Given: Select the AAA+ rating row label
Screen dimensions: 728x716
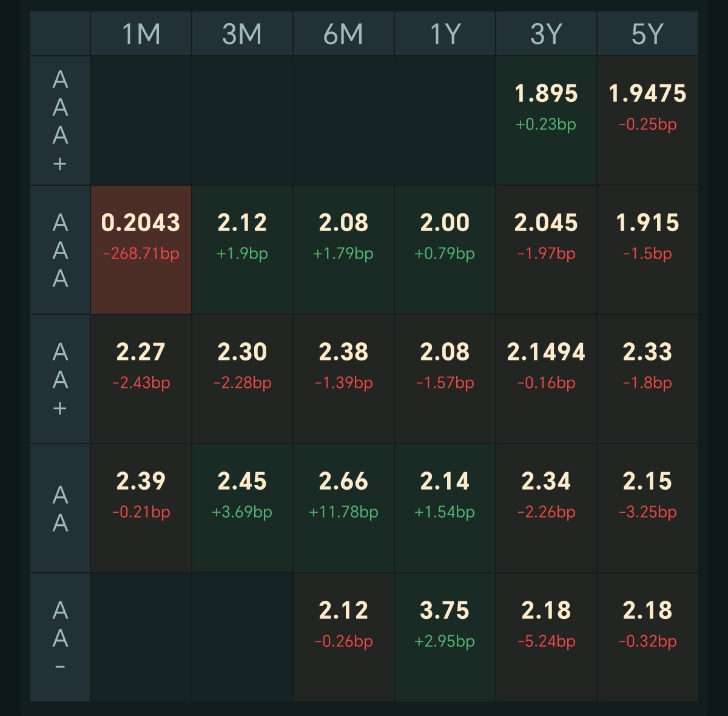Looking at the screenshot, I should click(60, 121).
